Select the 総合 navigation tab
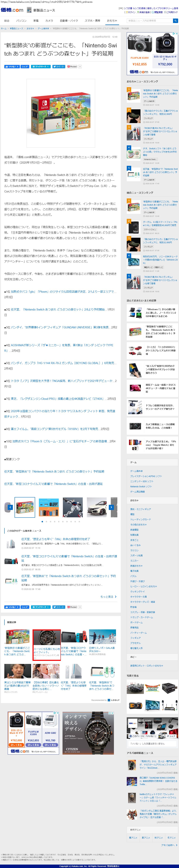 7,21
